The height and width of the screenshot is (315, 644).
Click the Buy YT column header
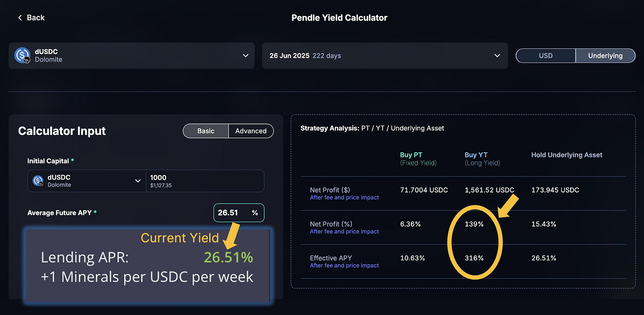482,159
